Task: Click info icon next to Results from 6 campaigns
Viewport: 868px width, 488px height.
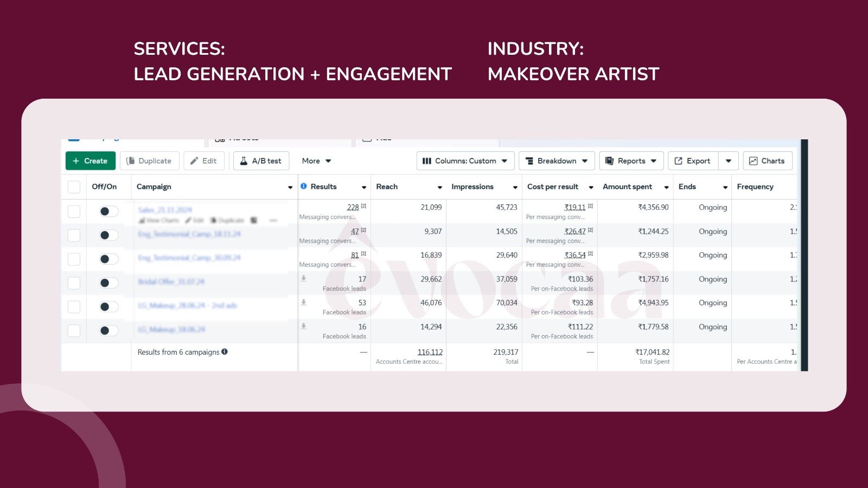Action: pos(225,352)
